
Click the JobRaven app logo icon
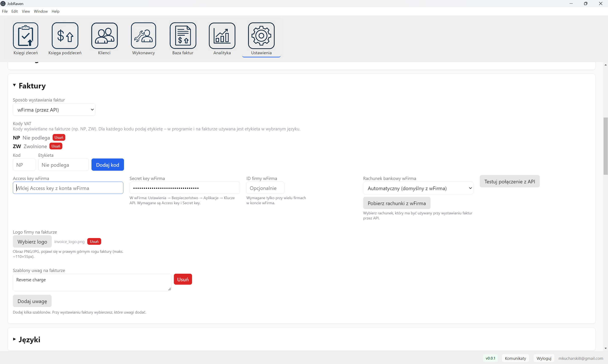[3, 3]
